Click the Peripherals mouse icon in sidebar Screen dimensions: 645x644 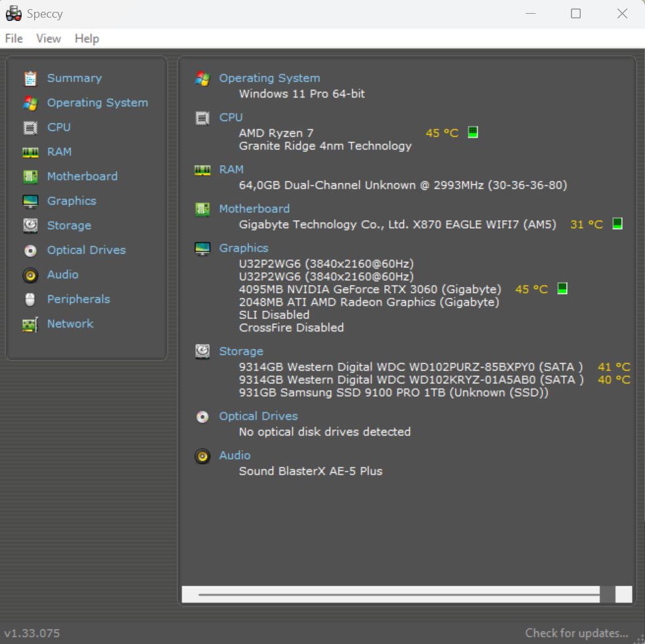tap(30, 299)
